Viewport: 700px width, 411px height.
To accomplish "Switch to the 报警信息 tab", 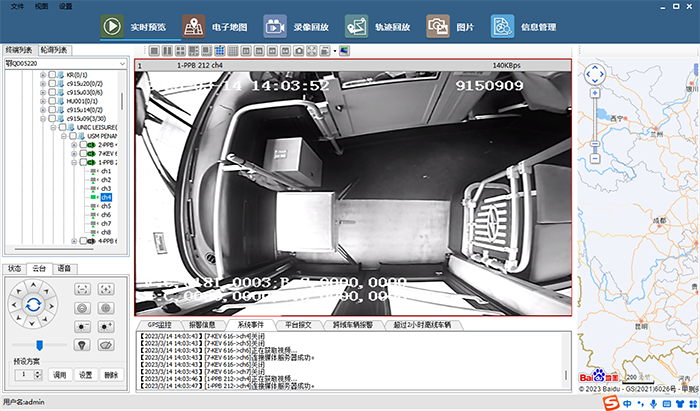I will [202, 325].
